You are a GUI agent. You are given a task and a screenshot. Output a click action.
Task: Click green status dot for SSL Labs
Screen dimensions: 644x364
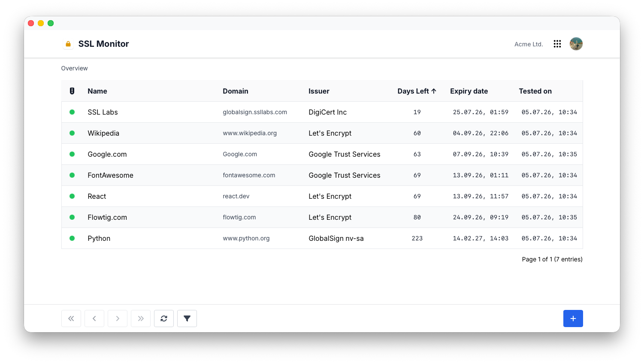coord(72,112)
